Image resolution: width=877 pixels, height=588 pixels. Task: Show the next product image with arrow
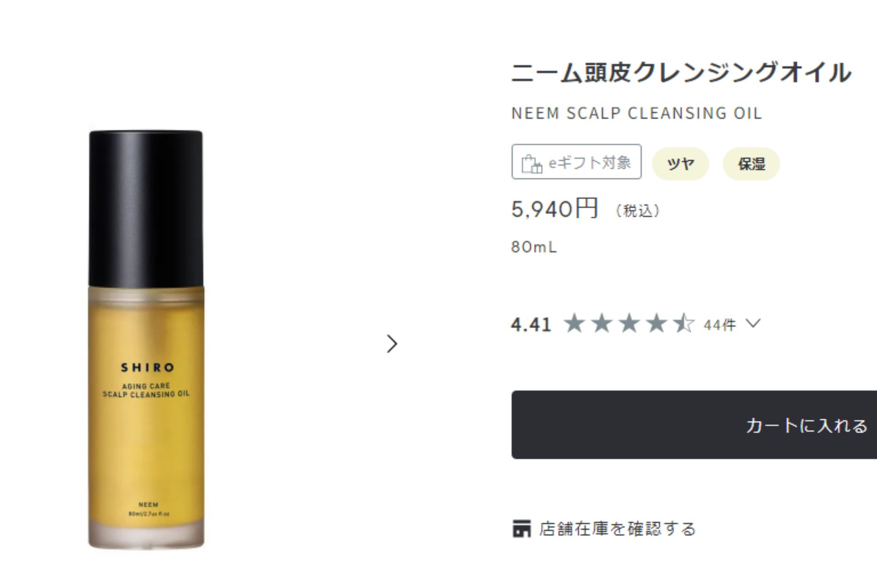[x=392, y=344]
